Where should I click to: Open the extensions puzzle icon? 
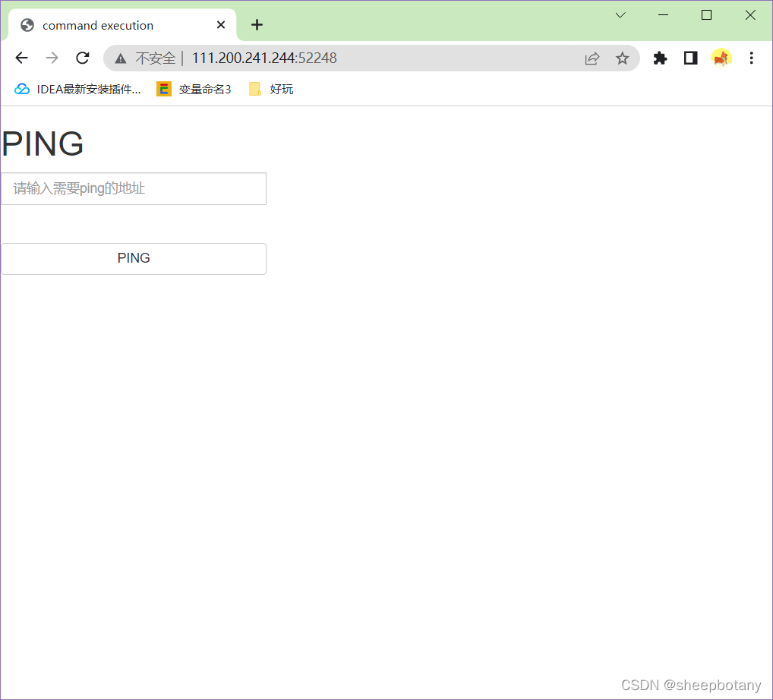(660, 58)
